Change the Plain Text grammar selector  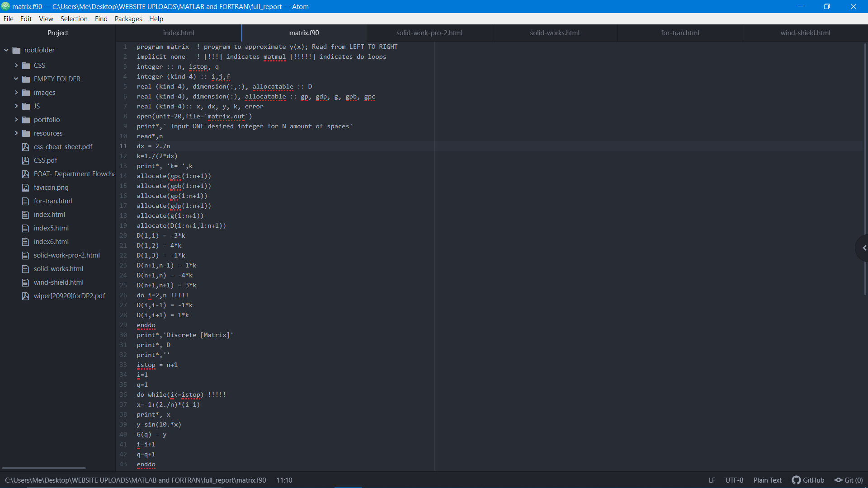point(767,480)
